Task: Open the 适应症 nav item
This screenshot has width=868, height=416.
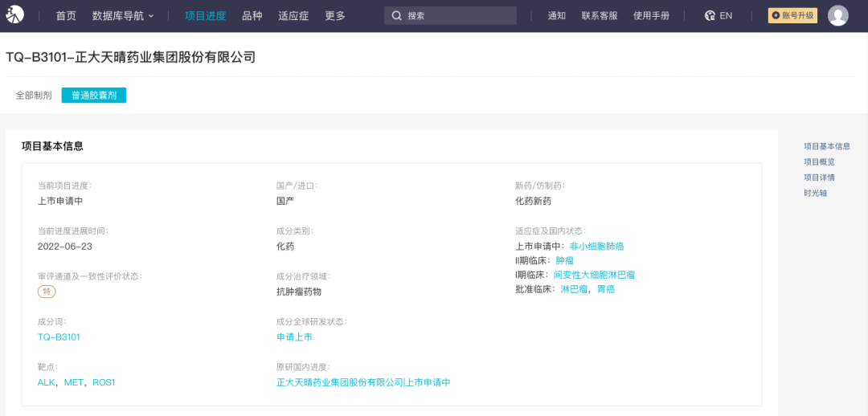Action: (293, 16)
